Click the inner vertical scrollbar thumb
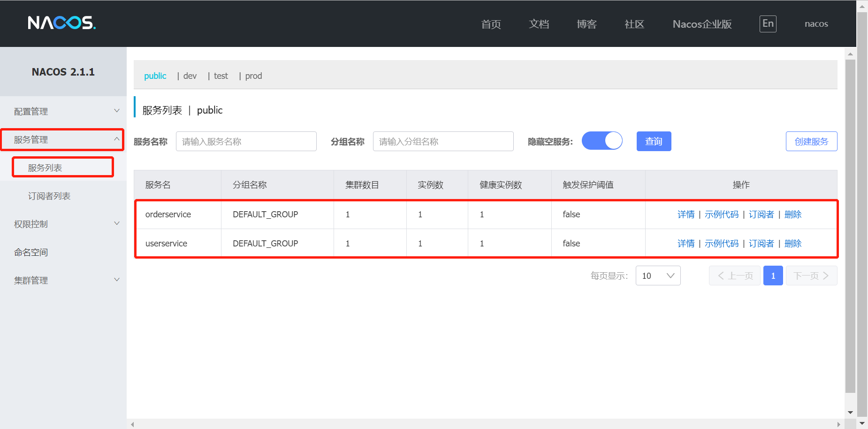The width and height of the screenshot is (868, 429). pos(850,225)
